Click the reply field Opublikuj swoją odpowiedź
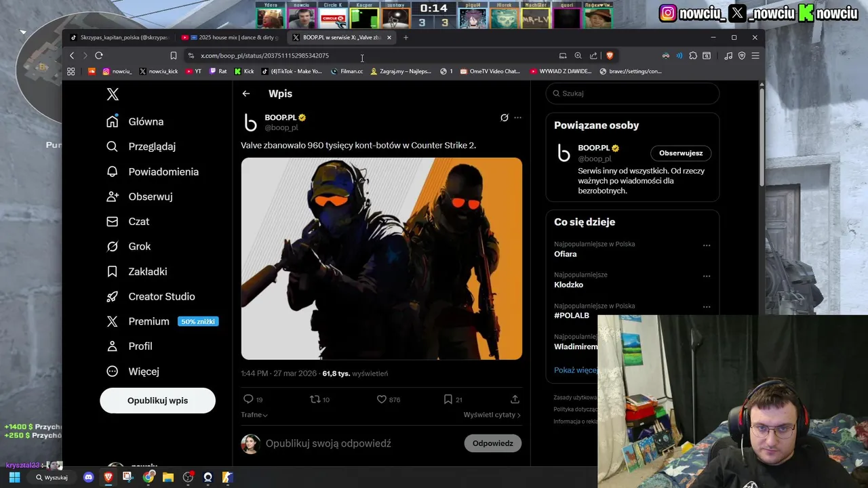 click(x=328, y=443)
